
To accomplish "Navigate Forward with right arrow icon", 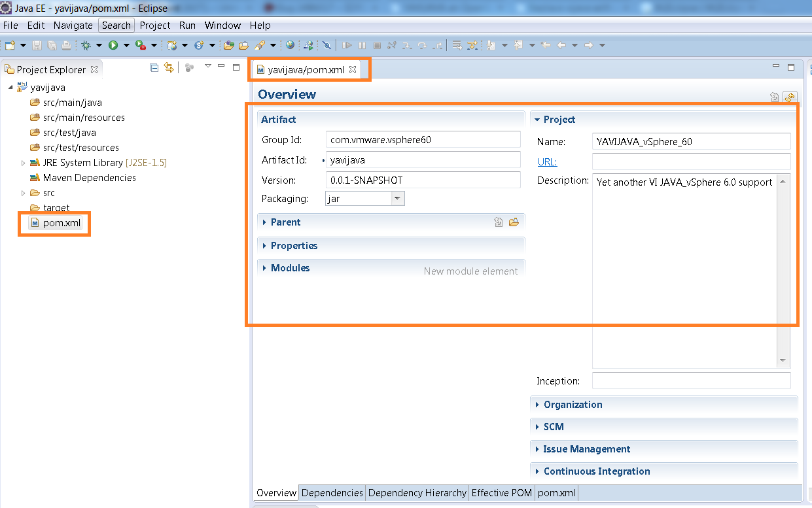I will coord(588,45).
